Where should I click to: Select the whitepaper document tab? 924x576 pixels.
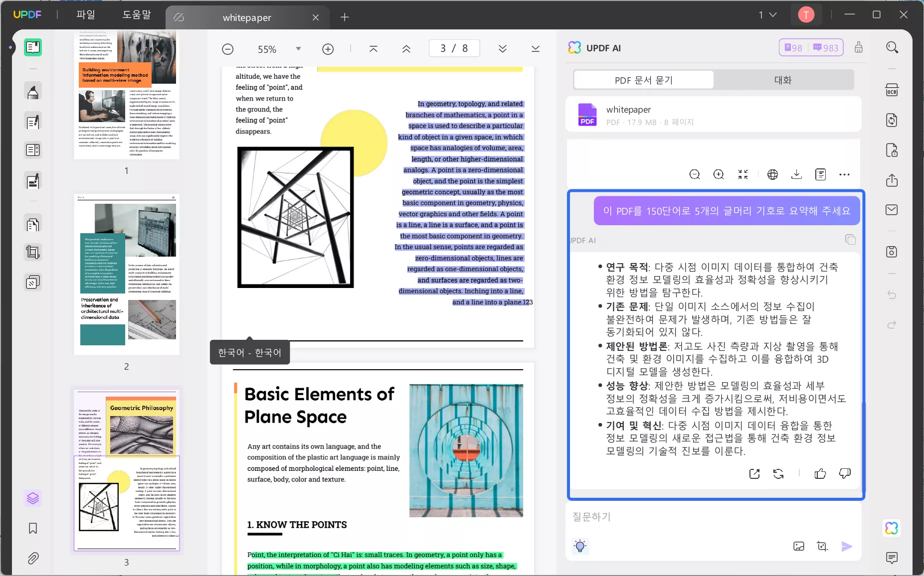[x=247, y=17]
